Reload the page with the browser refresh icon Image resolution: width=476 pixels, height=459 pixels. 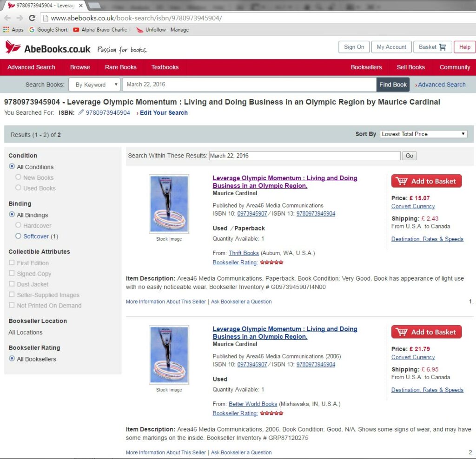pyautogui.click(x=32, y=18)
